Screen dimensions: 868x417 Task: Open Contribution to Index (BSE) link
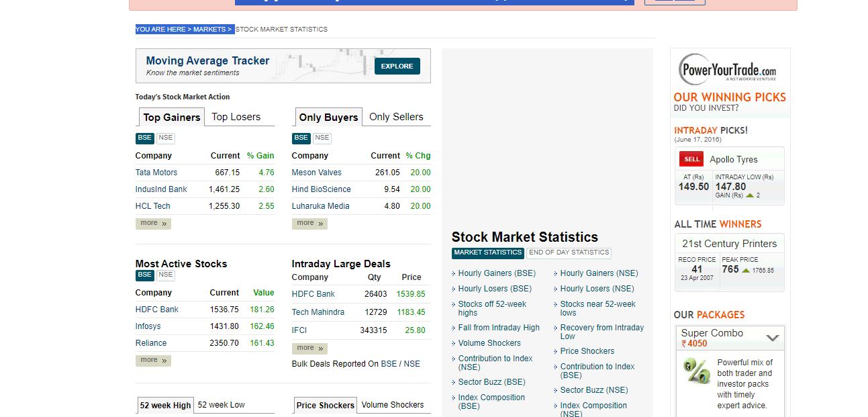tap(597, 371)
